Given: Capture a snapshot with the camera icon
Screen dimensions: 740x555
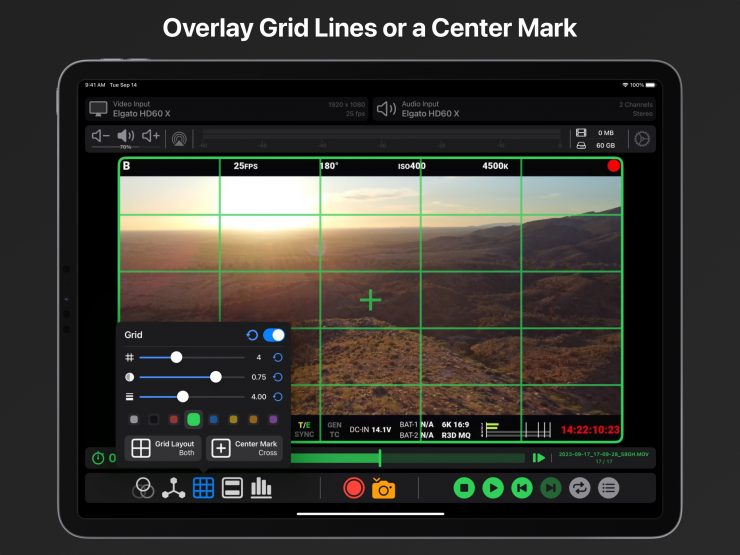Looking at the screenshot, I should pyautogui.click(x=383, y=488).
